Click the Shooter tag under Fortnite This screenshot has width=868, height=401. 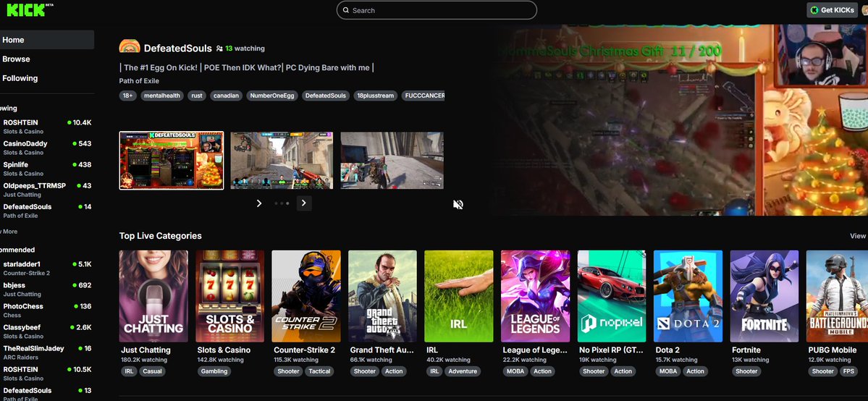(x=746, y=371)
